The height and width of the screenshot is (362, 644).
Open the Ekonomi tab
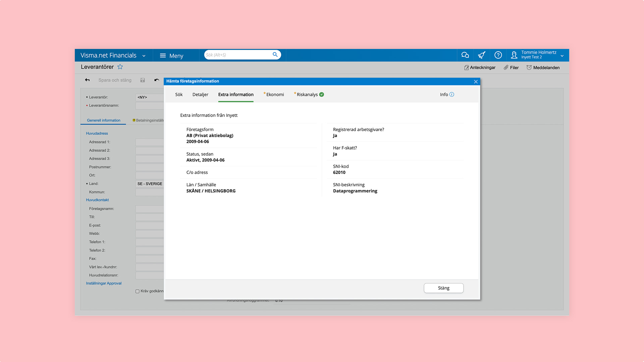pos(274,95)
